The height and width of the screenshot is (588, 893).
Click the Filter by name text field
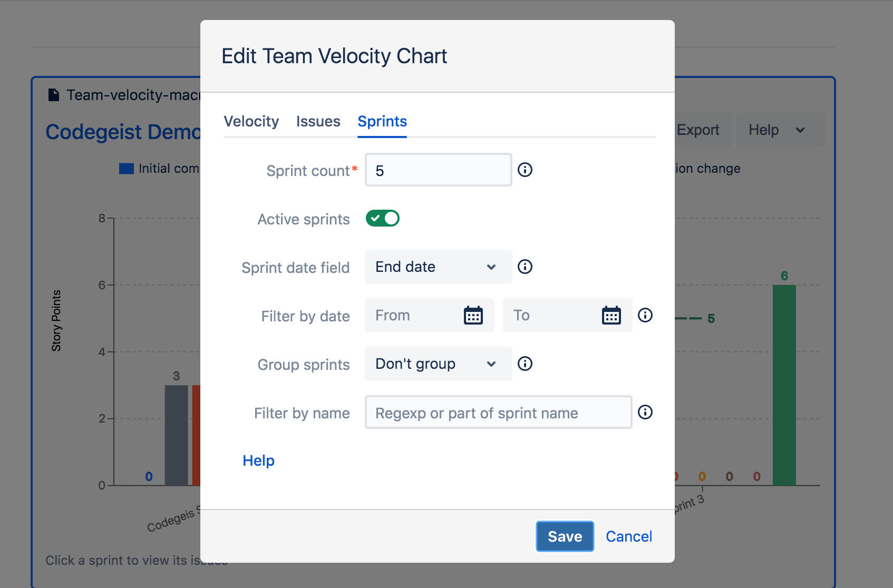coord(499,412)
